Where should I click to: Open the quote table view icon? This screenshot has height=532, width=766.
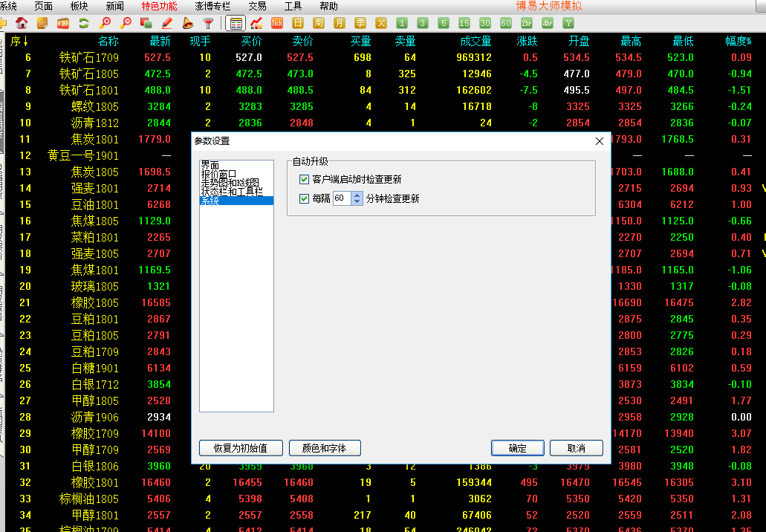(235, 23)
